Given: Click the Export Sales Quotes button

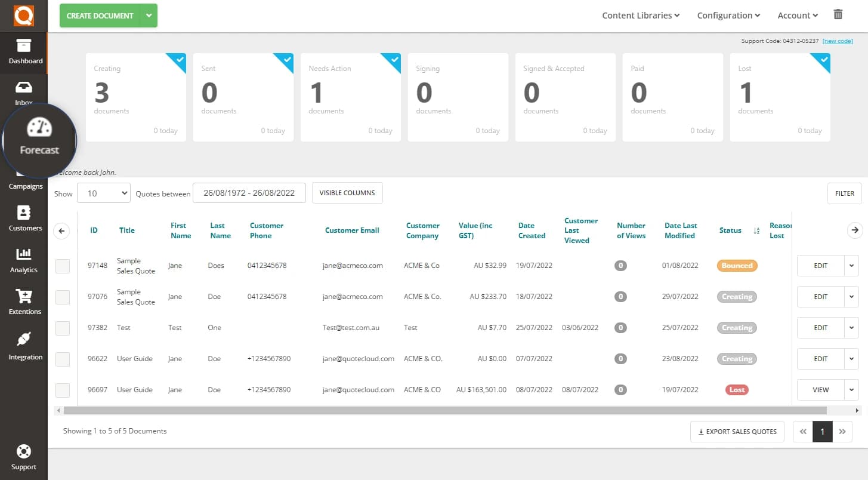Looking at the screenshot, I should click(737, 431).
